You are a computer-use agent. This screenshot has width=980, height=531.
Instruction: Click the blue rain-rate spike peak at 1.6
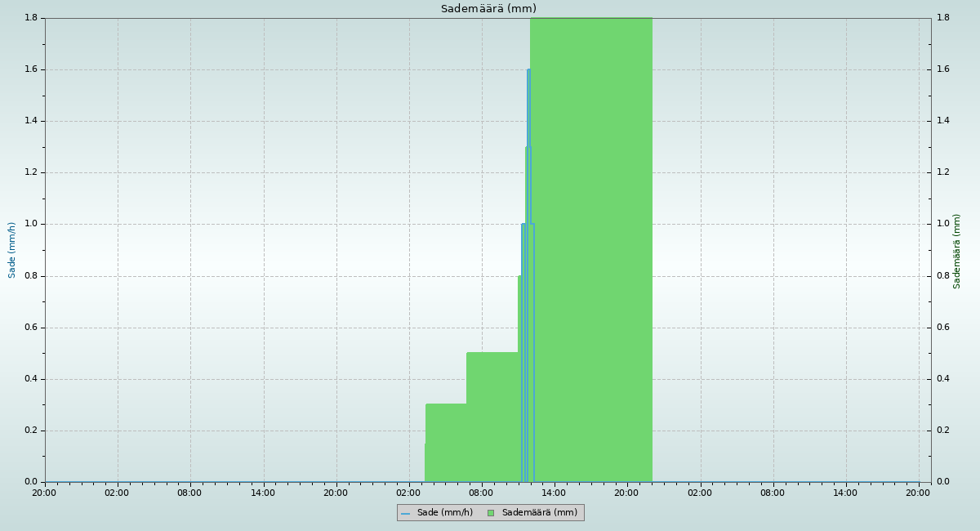pos(528,70)
